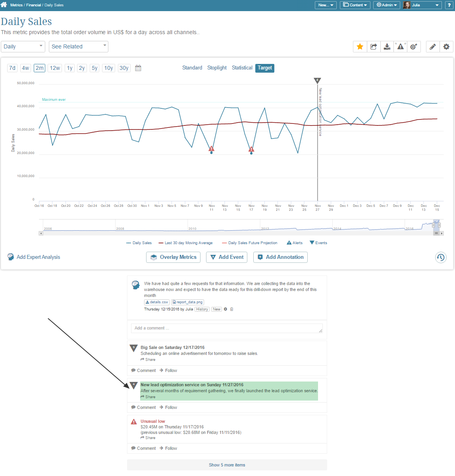Open the calendar date range icon
Image resolution: width=455 pixels, height=476 pixels.
[x=138, y=68]
